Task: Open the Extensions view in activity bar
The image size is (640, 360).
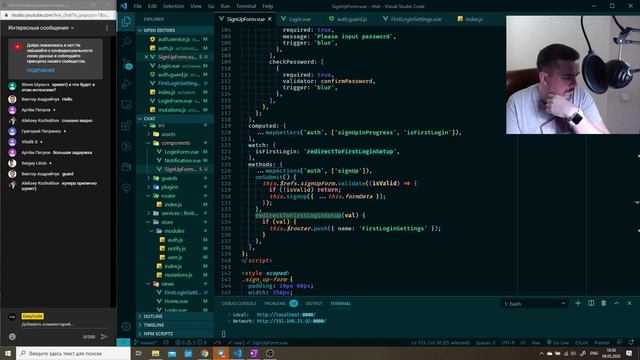Action: click(x=127, y=126)
